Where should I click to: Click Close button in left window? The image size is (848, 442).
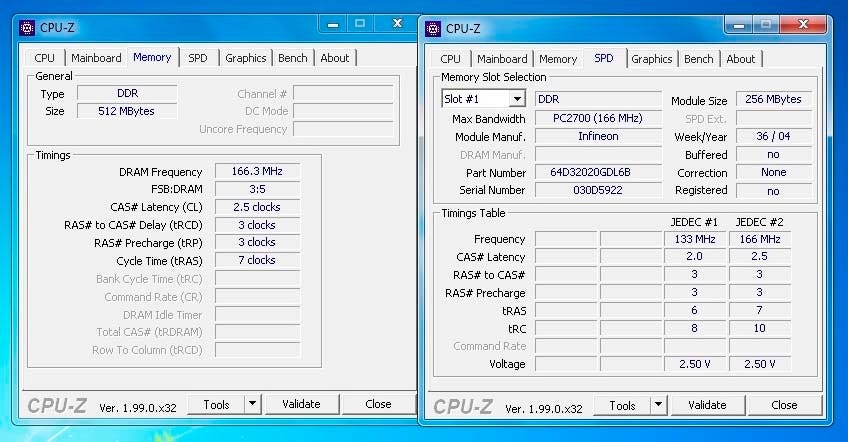coord(378,404)
